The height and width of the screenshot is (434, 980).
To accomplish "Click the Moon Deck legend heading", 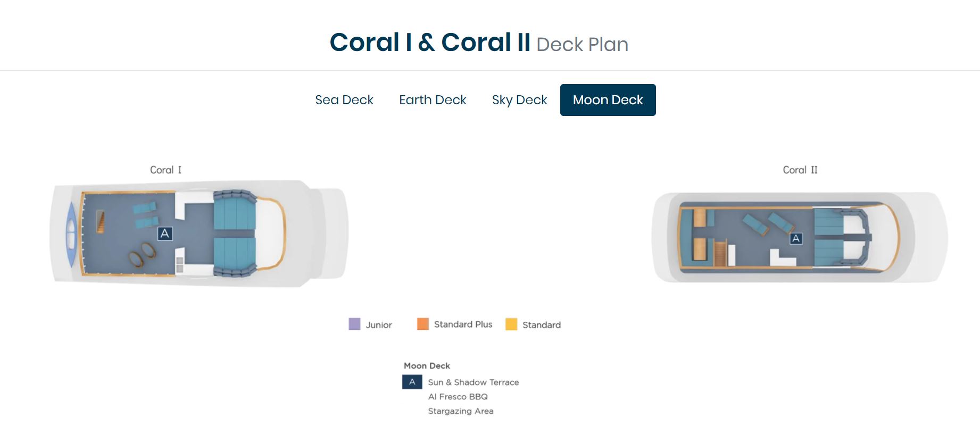I will (427, 366).
